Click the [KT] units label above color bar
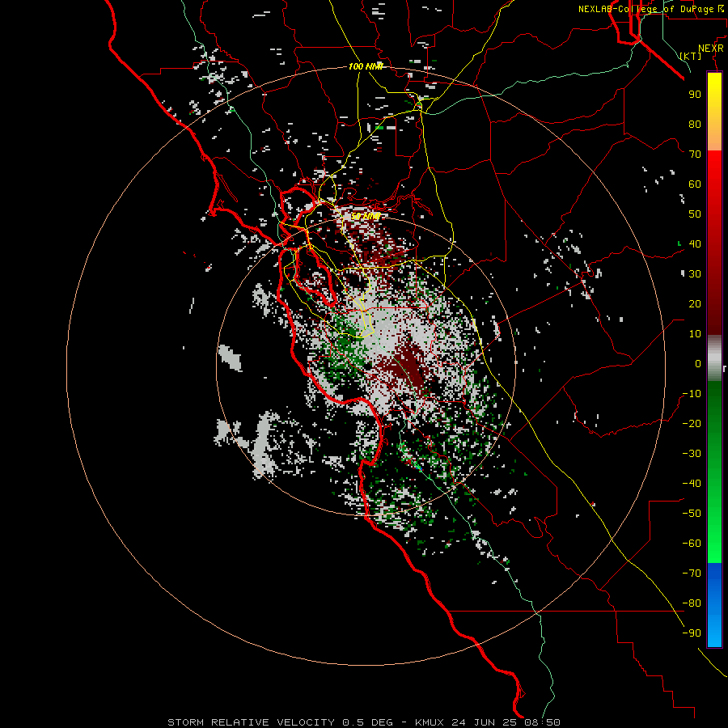The image size is (728, 728). 691,56
